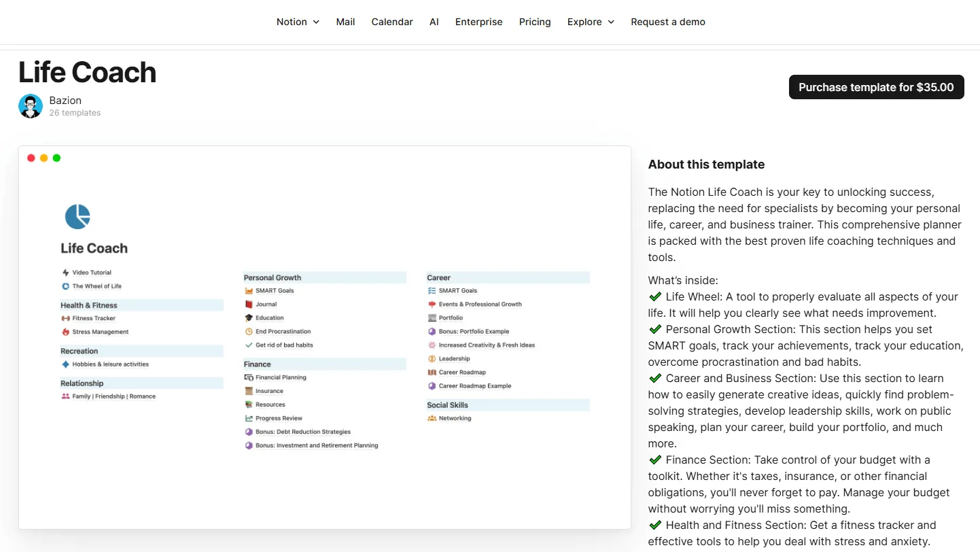
Task: Click the SMART Goals icon under Personal Growth
Action: point(248,290)
